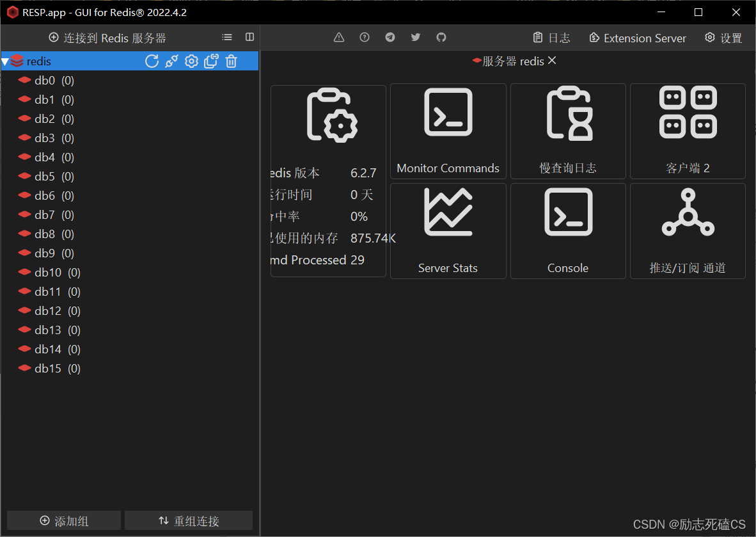The image size is (756, 537).
Task: Click 连接到 Redis 服务器 button
Action: click(107, 38)
